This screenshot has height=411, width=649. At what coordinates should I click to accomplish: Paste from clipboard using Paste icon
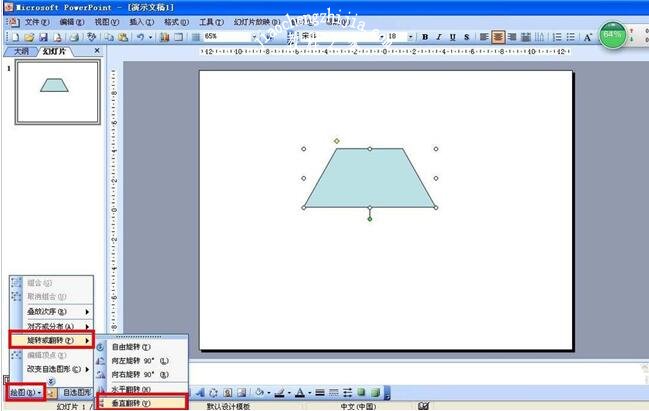[x=123, y=37]
